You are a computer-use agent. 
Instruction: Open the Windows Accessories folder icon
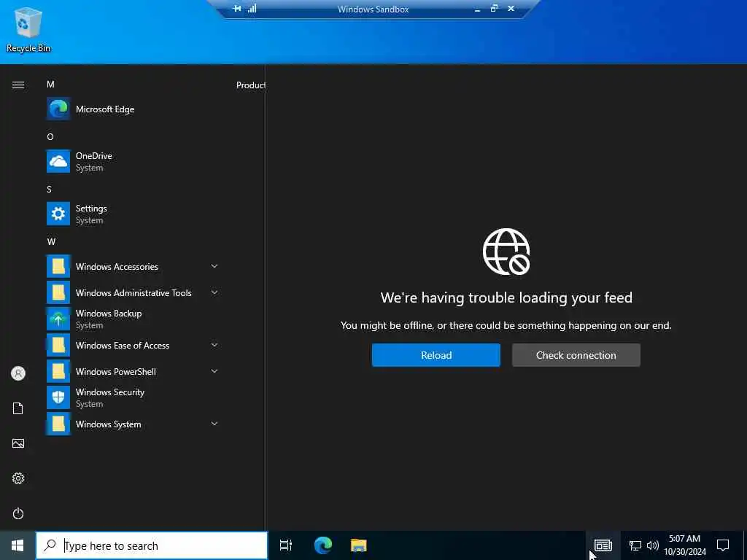click(x=58, y=267)
